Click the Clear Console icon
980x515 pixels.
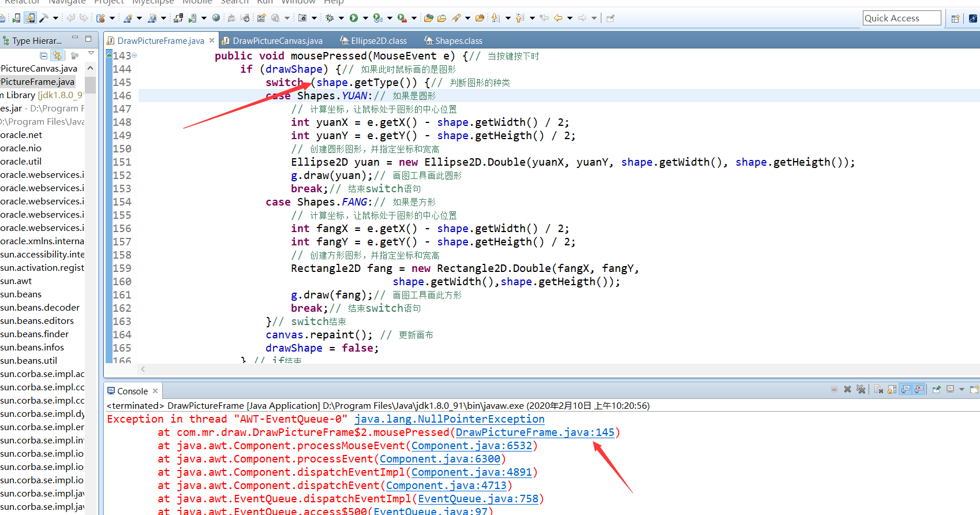878,390
